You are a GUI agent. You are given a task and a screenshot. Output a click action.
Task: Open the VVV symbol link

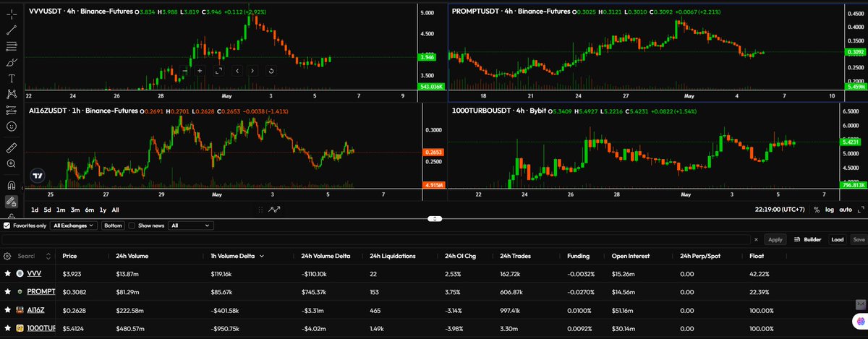point(33,273)
